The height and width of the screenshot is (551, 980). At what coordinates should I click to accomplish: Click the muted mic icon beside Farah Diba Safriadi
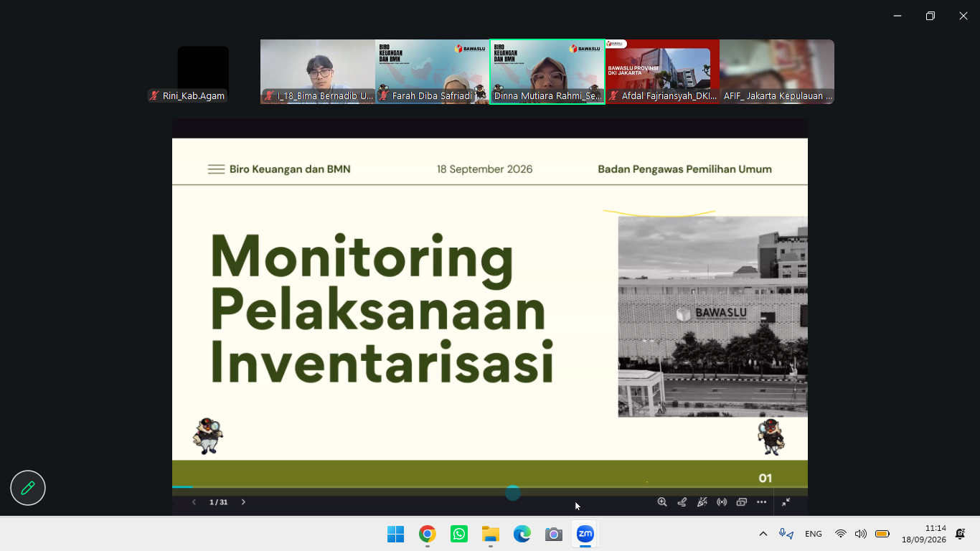click(x=384, y=95)
